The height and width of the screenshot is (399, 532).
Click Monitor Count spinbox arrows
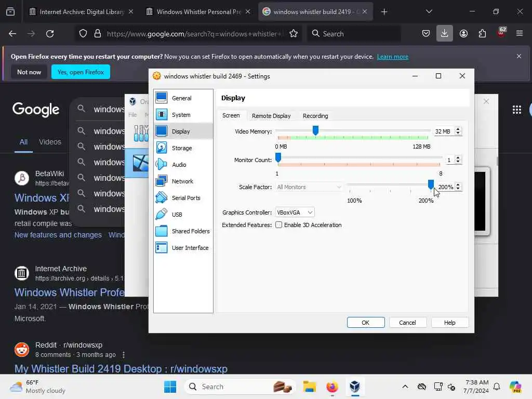tap(458, 160)
